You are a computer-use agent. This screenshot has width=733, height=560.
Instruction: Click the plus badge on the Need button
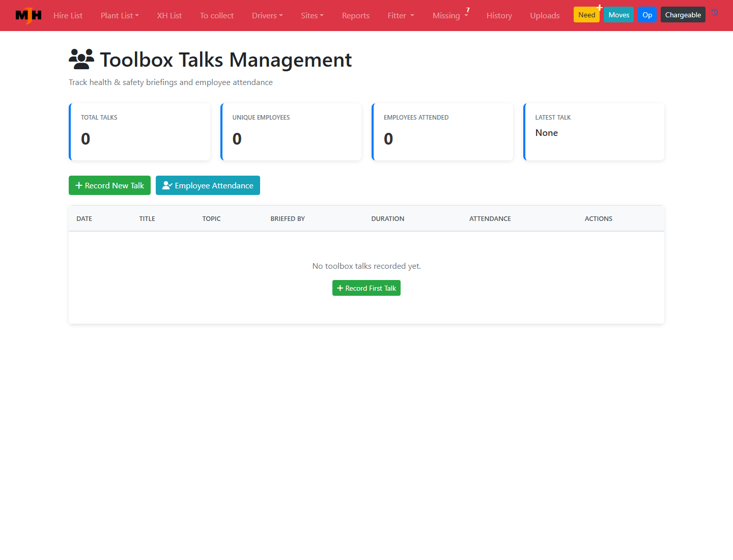click(x=600, y=8)
